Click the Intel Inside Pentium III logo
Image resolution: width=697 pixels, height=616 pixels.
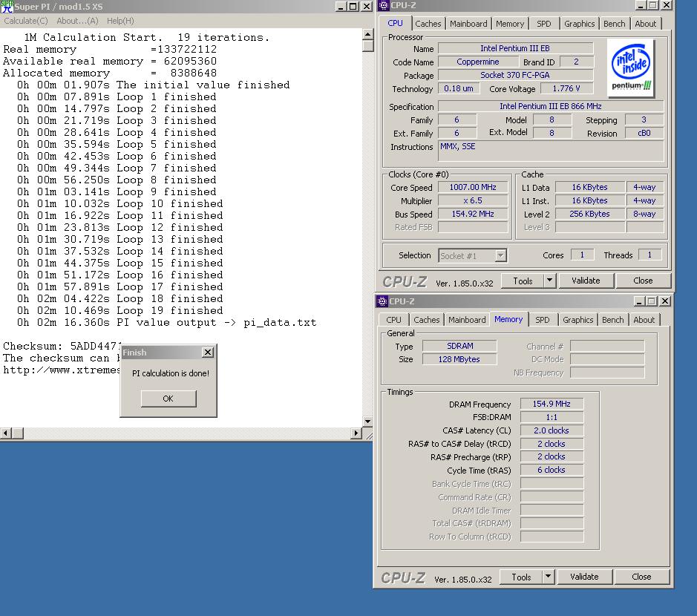point(631,68)
